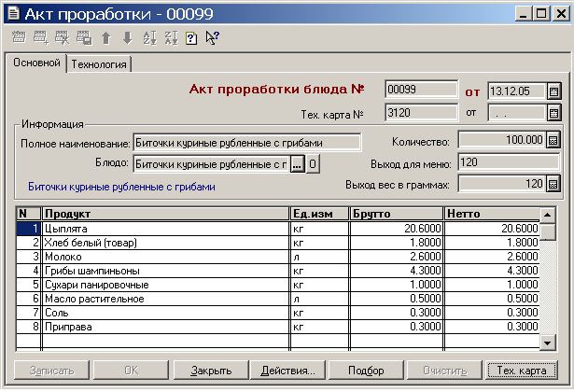This screenshot has height=392, width=574.
Task: Open calculator for Выход вес в граммах
Action: point(553,184)
